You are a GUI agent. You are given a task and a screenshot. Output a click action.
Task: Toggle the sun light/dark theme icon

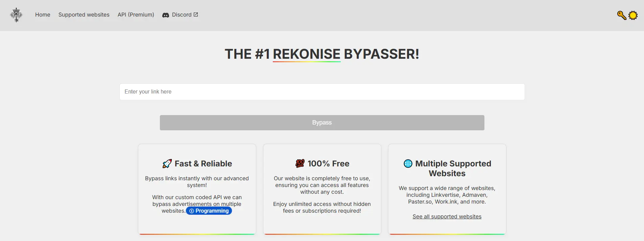coord(633,15)
